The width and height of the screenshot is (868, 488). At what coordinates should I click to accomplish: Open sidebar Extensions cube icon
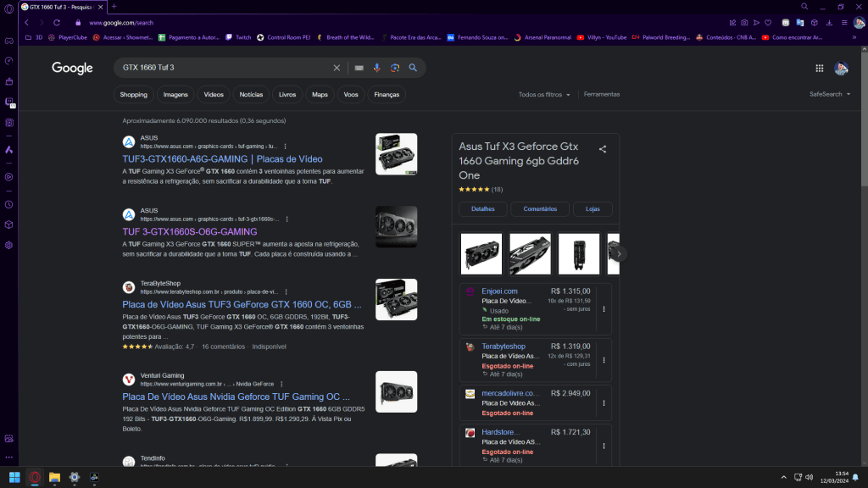(x=8, y=225)
